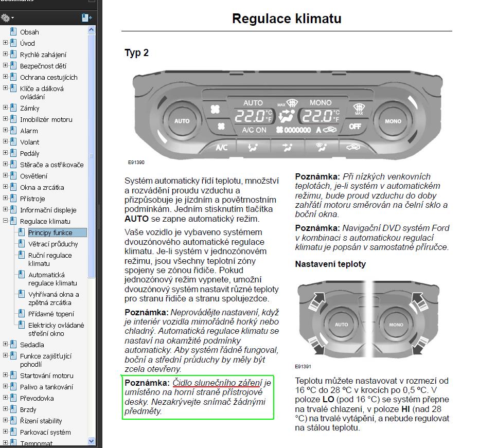Click the bookmark icon next to Přídavné topení
Viewport: 479px width, 448px height.
pyautogui.click(x=22, y=314)
